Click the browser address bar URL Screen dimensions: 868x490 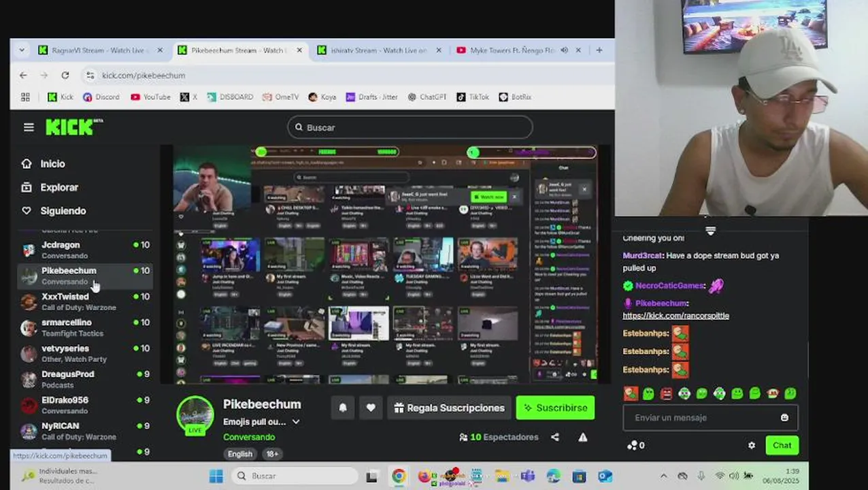(x=144, y=76)
